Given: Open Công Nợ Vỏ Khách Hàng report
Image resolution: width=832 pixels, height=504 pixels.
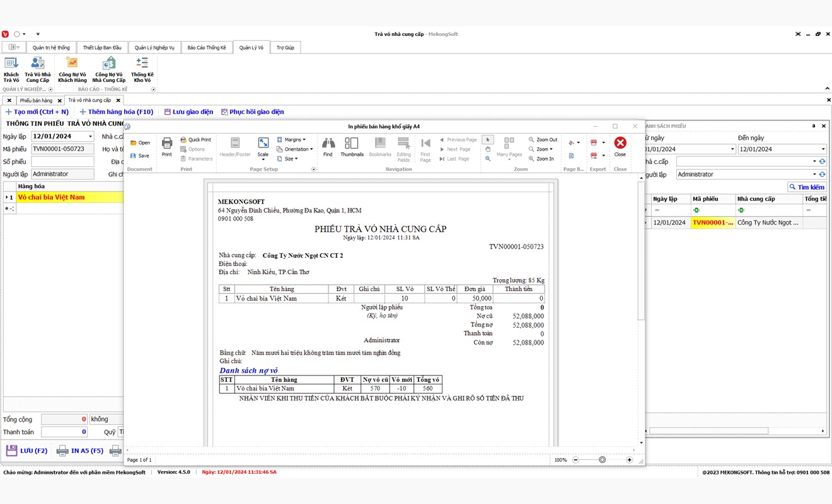Looking at the screenshot, I should pyautogui.click(x=72, y=69).
